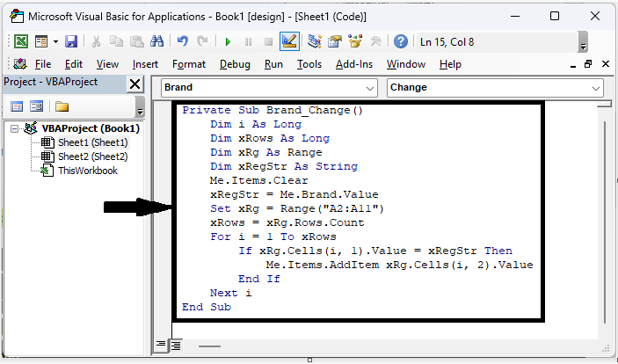Open the Window menu

tap(406, 64)
